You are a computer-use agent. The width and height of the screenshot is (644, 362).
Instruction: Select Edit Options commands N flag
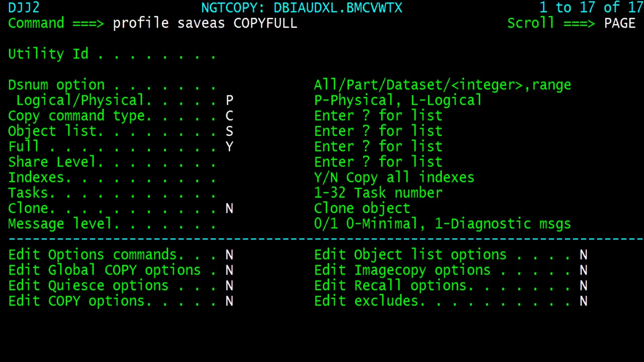click(229, 255)
